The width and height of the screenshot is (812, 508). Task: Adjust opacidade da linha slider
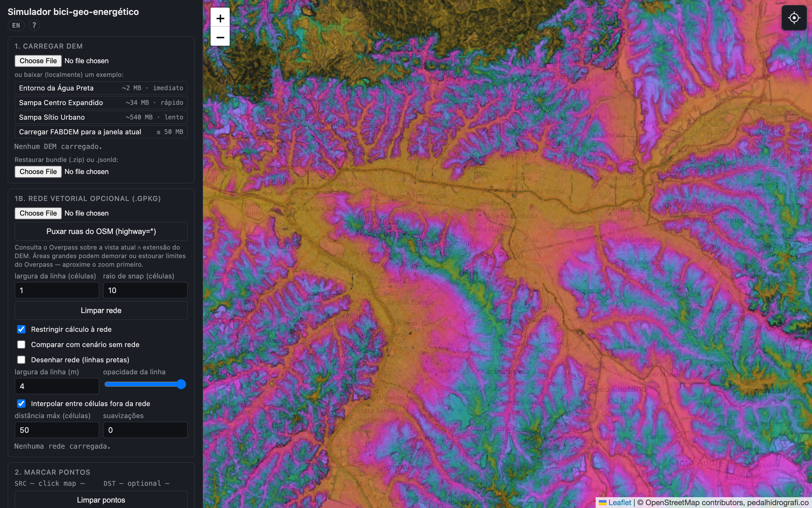[x=145, y=384]
